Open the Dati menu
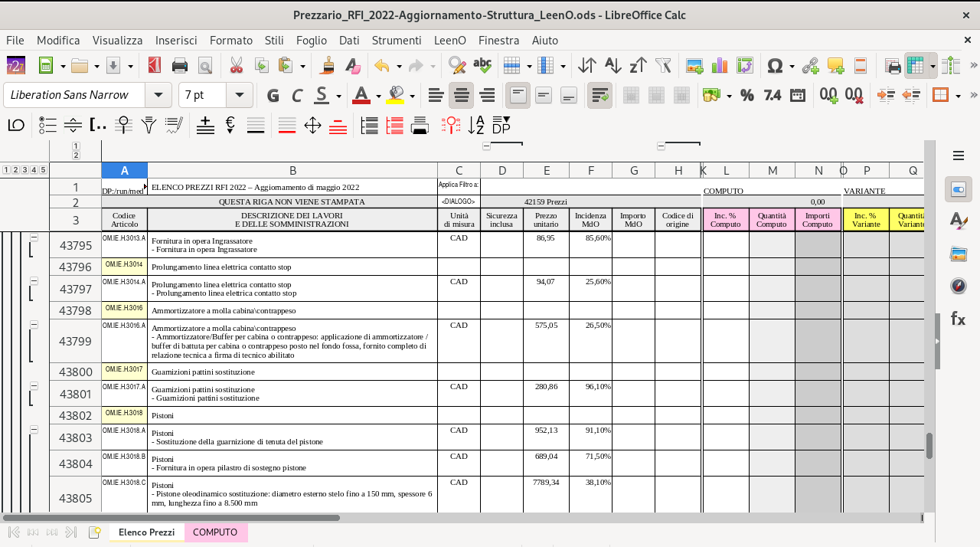Viewport: 980px width, 547px height. pos(349,40)
